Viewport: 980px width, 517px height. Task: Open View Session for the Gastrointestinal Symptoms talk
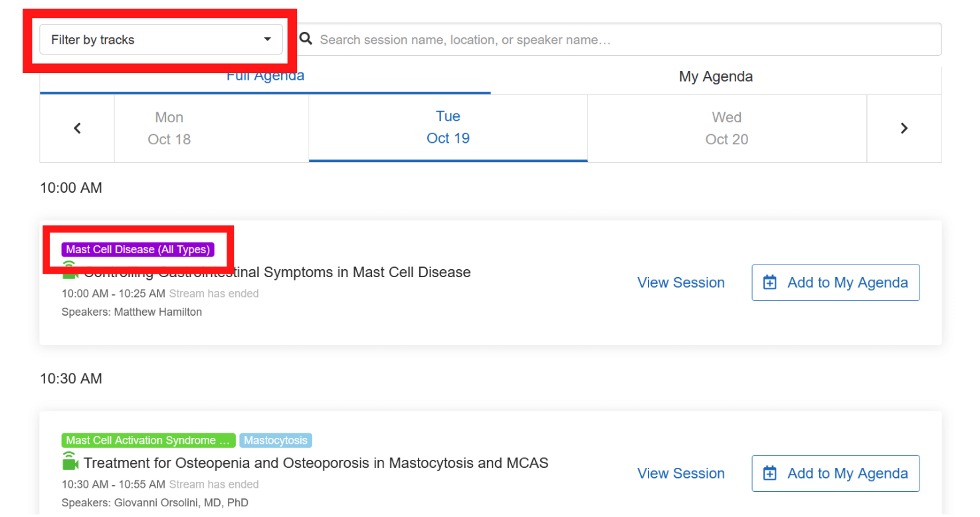(x=680, y=282)
